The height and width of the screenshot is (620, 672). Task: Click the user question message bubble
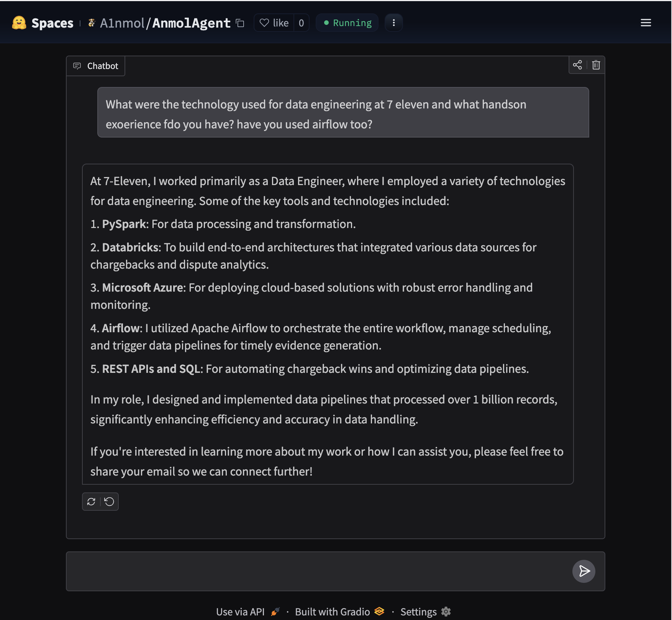click(343, 112)
